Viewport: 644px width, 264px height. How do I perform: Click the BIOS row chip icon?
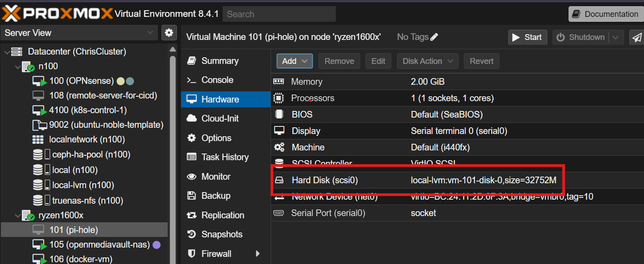(279, 114)
